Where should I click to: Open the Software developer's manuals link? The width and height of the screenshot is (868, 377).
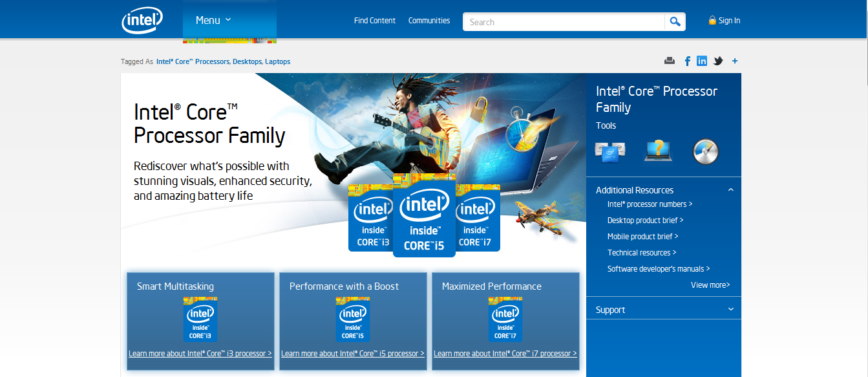(x=659, y=269)
